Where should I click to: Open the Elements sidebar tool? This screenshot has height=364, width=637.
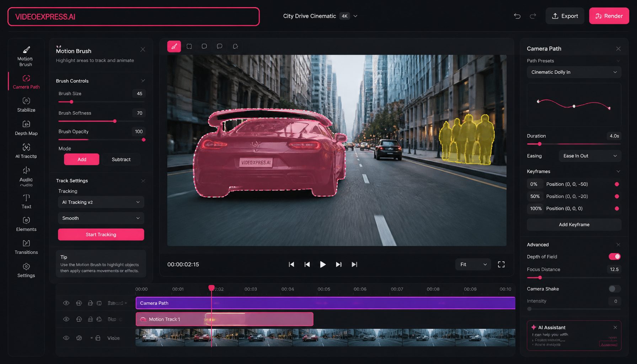pyautogui.click(x=26, y=224)
